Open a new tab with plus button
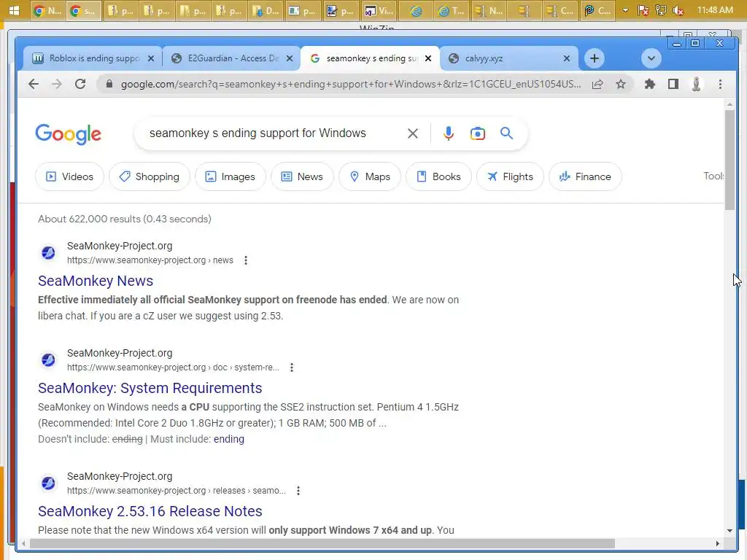Viewport: 747px width, 560px height. click(594, 58)
